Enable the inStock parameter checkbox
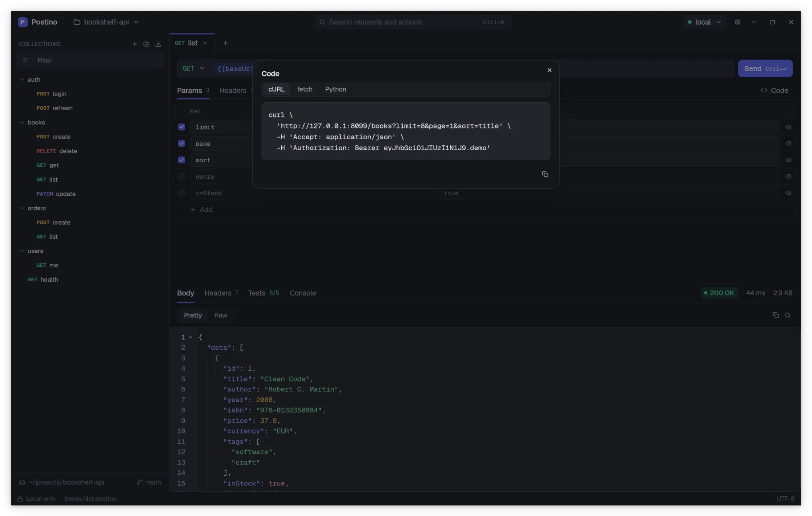The height and width of the screenshot is (516, 812). [x=181, y=193]
